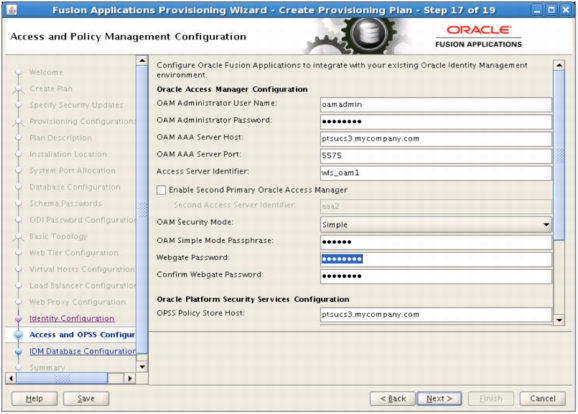Click the Welcome step in the list

coord(46,72)
